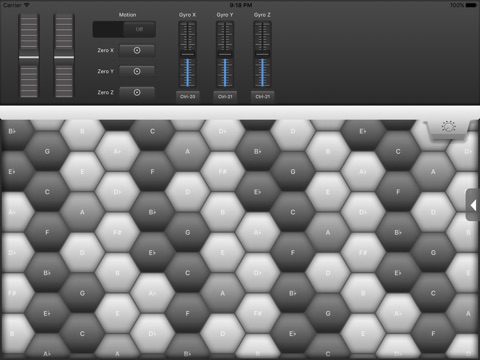Open controller selector under Gyro Y
480x360 pixels.
point(225,97)
